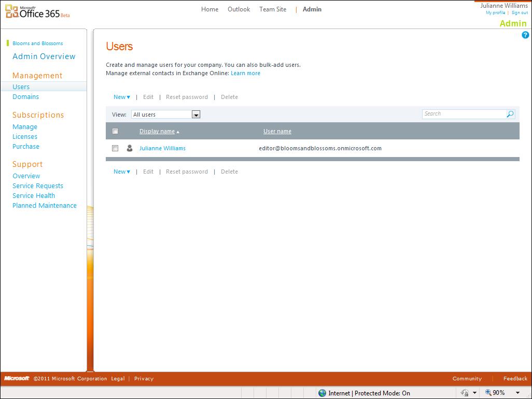Viewport: 532px width, 399px height.
Task: Click the top Edit action
Action: (x=148, y=97)
